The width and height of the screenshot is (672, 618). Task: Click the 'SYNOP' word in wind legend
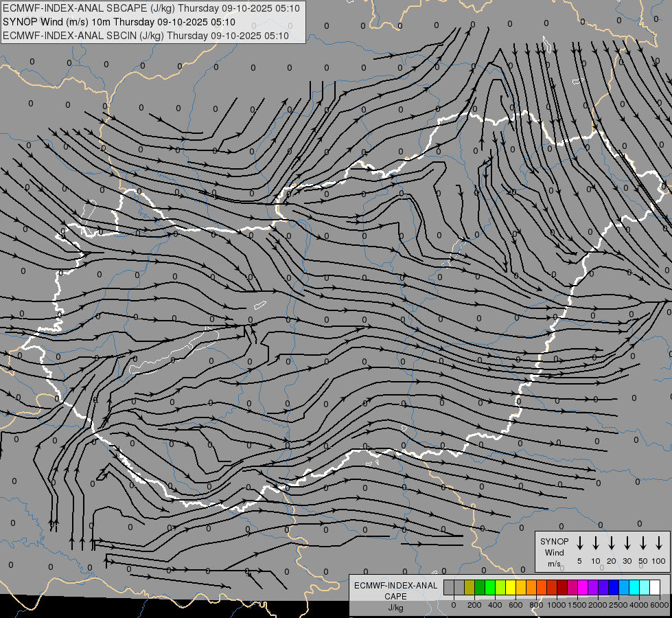[x=554, y=541]
